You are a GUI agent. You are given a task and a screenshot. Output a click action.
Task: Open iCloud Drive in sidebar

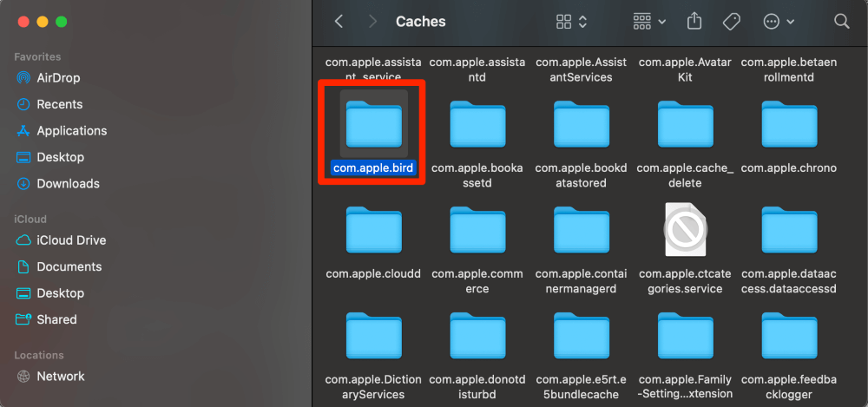coord(71,240)
